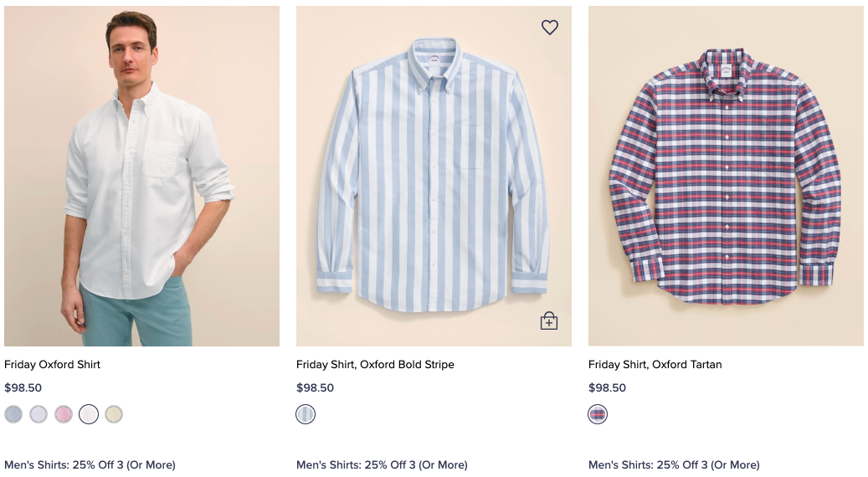Click 25% Off promo under Bold Stripe shirt
This screenshot has width=868, height=477.
[382, 464]
